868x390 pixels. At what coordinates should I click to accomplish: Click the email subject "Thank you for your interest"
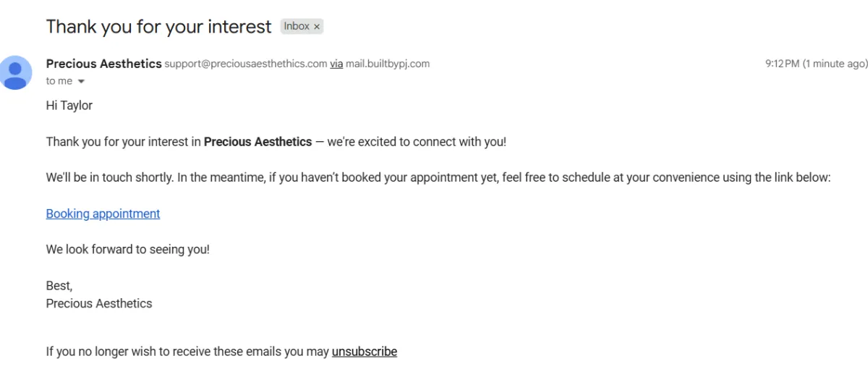(158, 27)
